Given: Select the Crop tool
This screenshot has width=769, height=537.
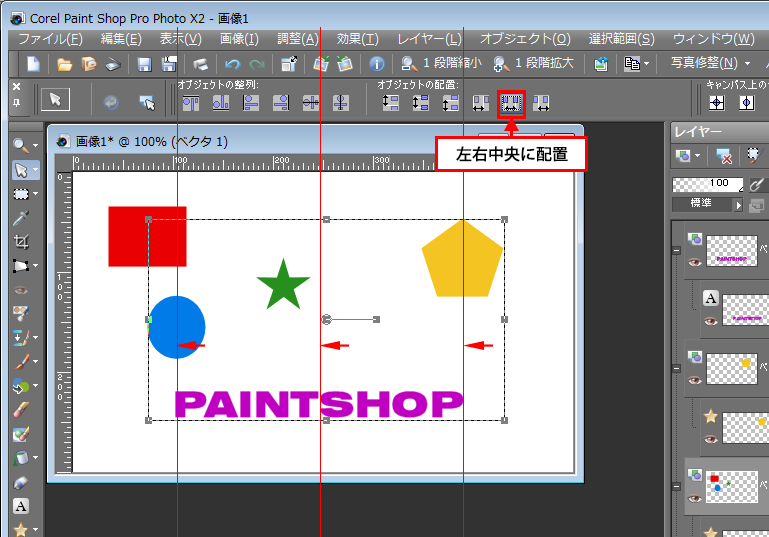Looking at the screenshot, I should click(x=21, y=242).
